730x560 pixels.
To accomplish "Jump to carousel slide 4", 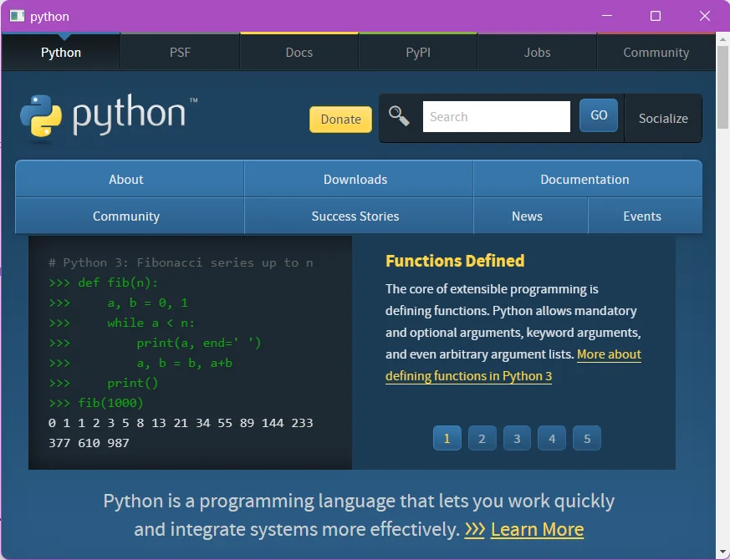I will [552, 438].
